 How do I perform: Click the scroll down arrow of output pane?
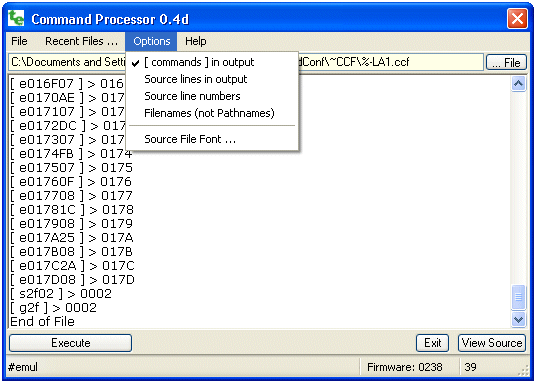coord(518,320)
